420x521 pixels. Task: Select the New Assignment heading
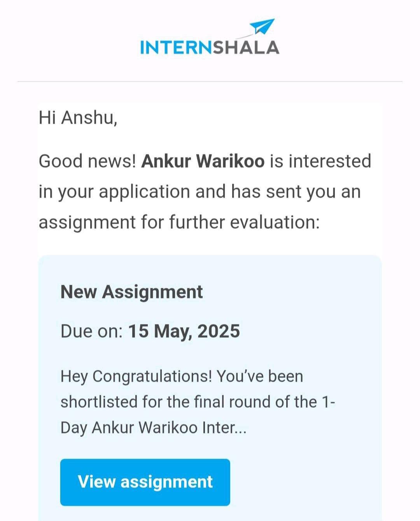coord(131,292)
